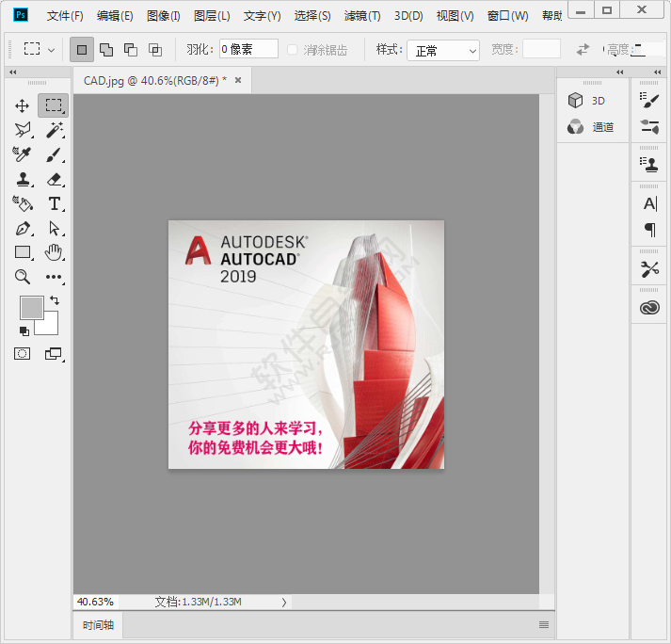Select the Clone Stamp tool
This screenshot has width=671, height=644.
[x=23, y=180]
